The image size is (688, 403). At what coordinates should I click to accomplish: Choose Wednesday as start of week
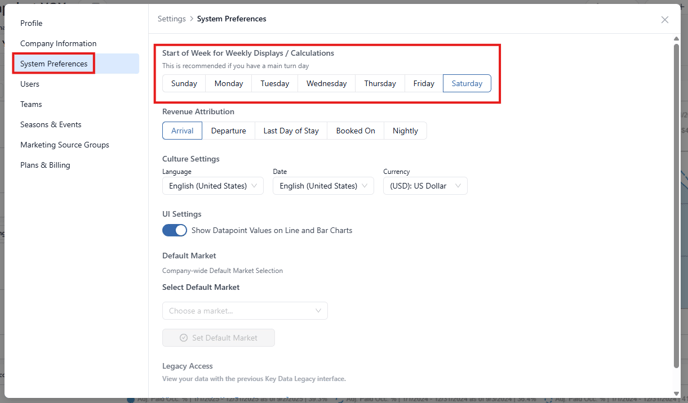(326, 83)
